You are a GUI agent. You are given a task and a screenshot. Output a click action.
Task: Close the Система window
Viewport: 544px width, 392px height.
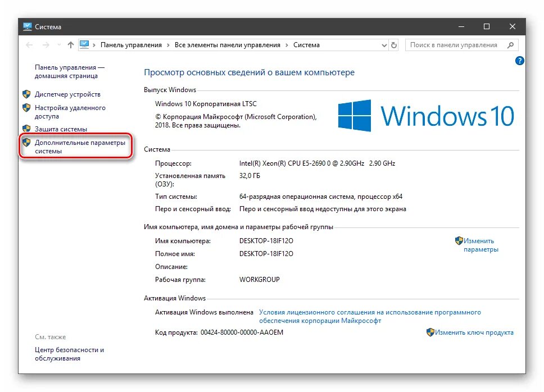click(x=513, y=27)
